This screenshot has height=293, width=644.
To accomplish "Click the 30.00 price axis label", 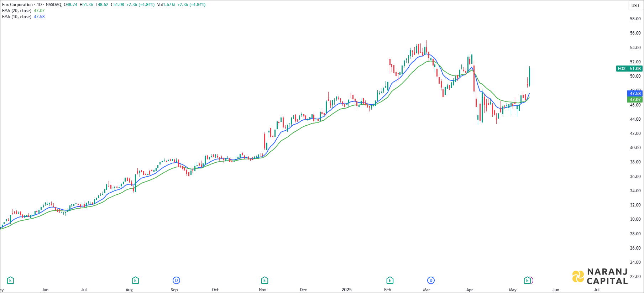I will (x=635, y=219).
